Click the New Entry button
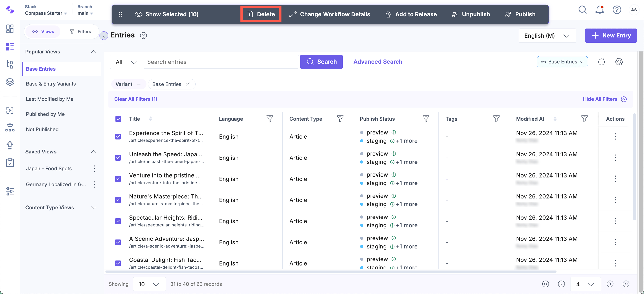The width and height of the screenshot is (644, 294). click(611, 36)
